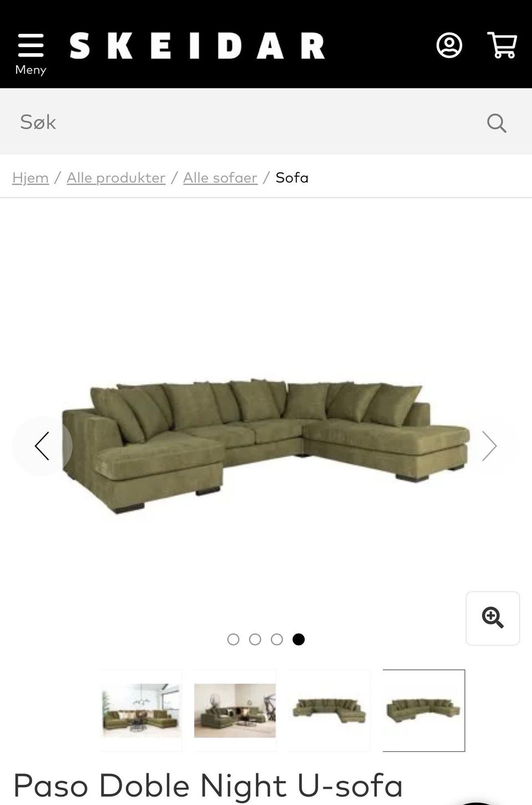
Task: Click the search magnifier icon
Action: 497,122
